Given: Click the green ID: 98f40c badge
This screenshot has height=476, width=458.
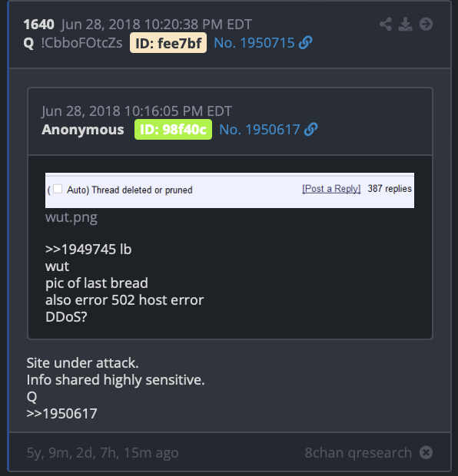Looking at the screenshot, I should (x=173, y=130).
